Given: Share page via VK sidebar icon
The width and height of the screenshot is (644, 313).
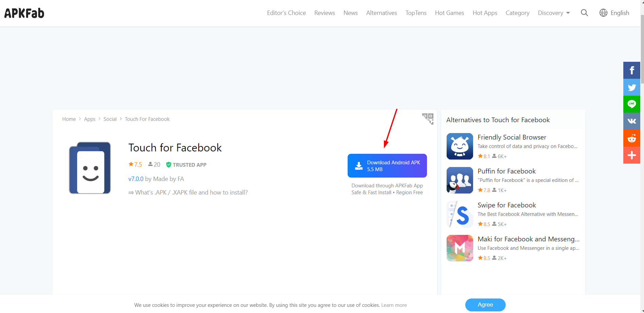Looking at the screenshot, I should pyautogui.click(x=631, y=121).
